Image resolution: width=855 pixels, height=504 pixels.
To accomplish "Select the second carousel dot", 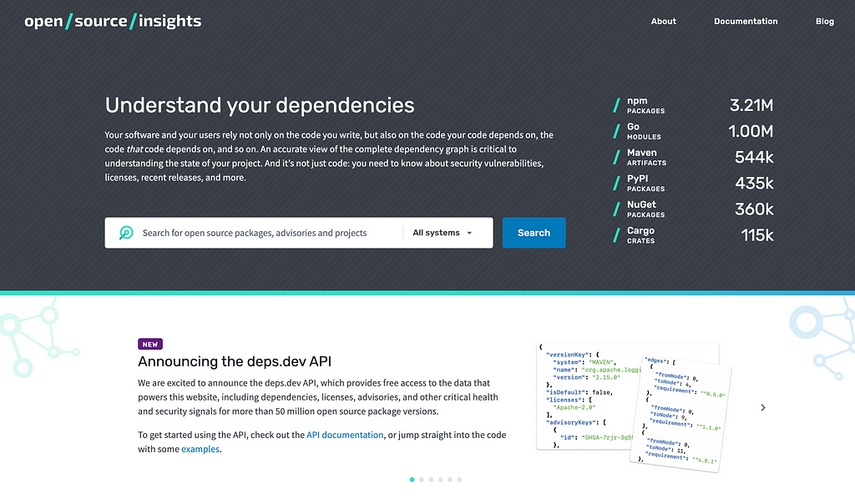I will 422,480.
